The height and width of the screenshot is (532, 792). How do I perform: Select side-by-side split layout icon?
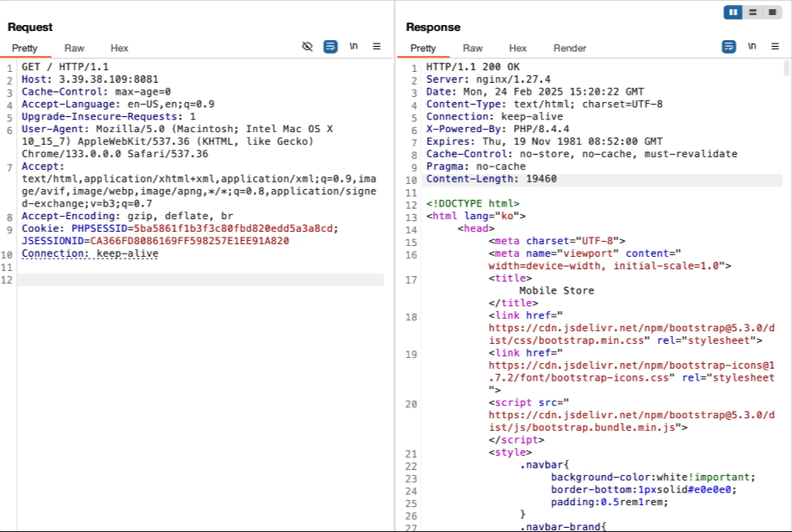(x=733, y=12)
